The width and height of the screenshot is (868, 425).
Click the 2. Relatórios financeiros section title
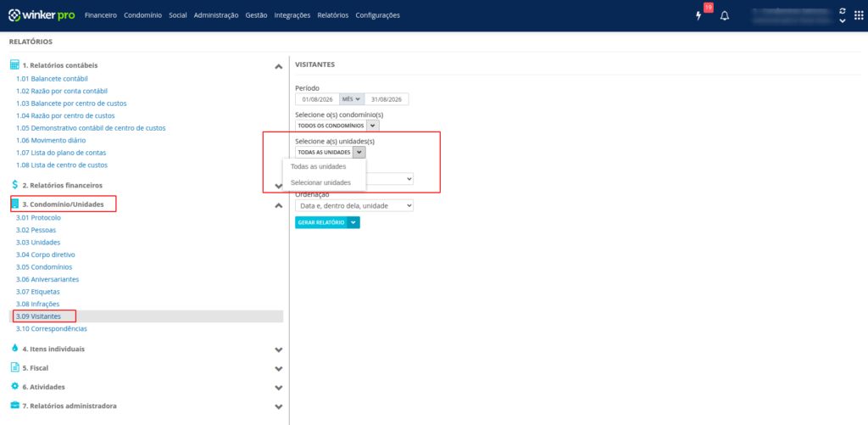[x=63, y=185]
